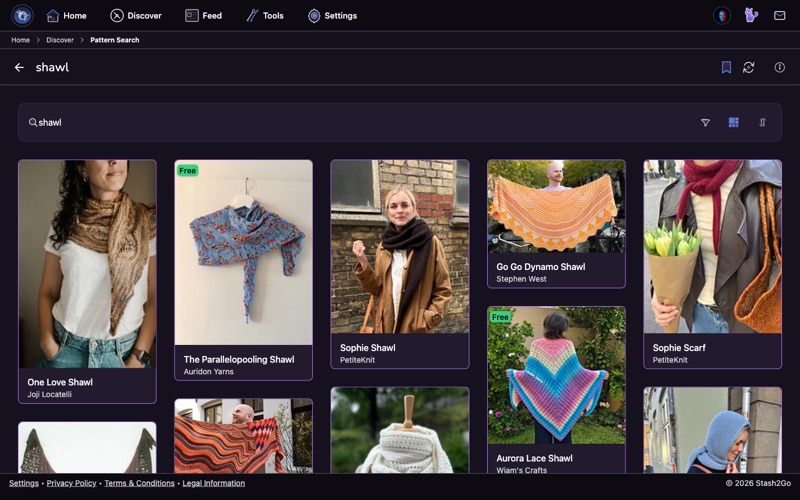Open the user profile avatar
800x500 pixels.
[x=722, y=16]
